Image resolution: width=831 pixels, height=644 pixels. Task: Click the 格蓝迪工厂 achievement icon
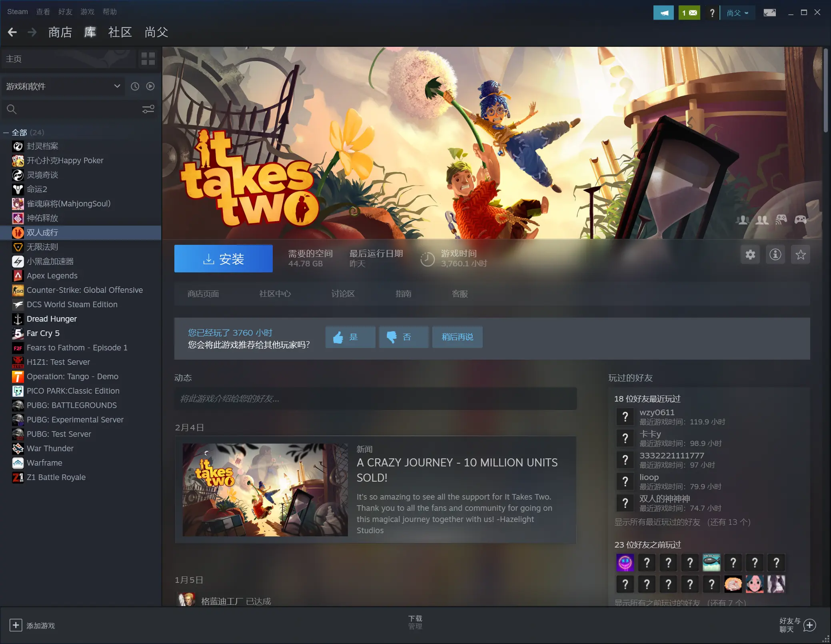click(x=186, y=600)
